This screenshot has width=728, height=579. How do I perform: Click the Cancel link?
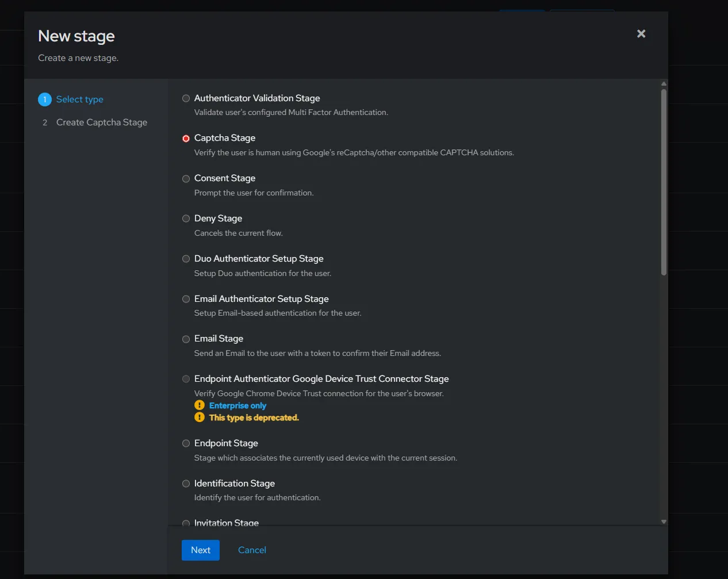(252, 550)
